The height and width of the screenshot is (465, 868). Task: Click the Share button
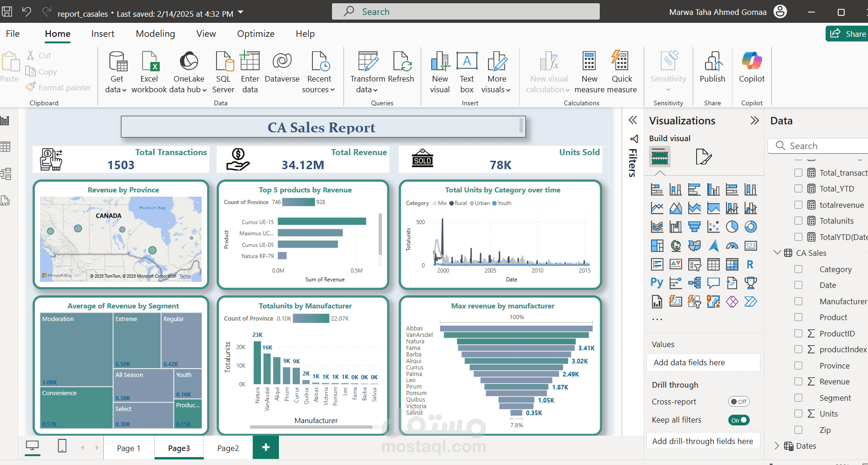point(848,34)
